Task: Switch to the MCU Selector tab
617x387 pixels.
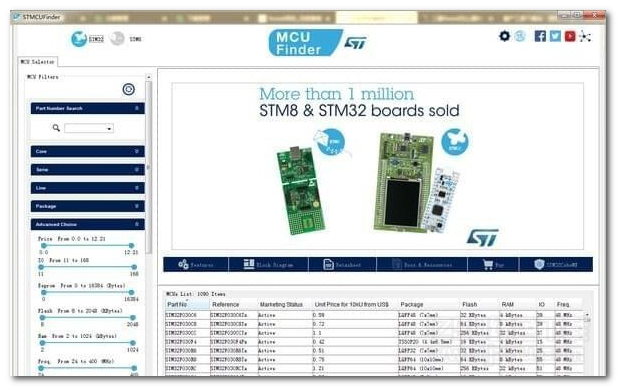Action: tap(37, 62)
